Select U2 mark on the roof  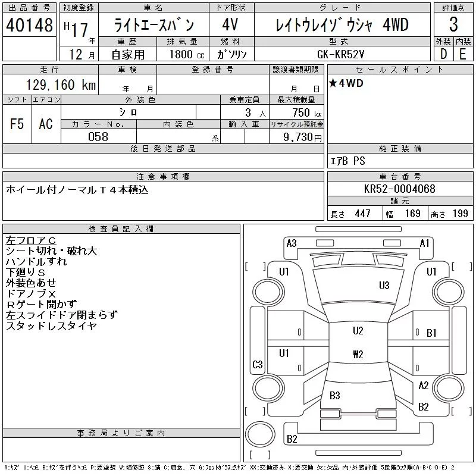(x=358, y=331)
